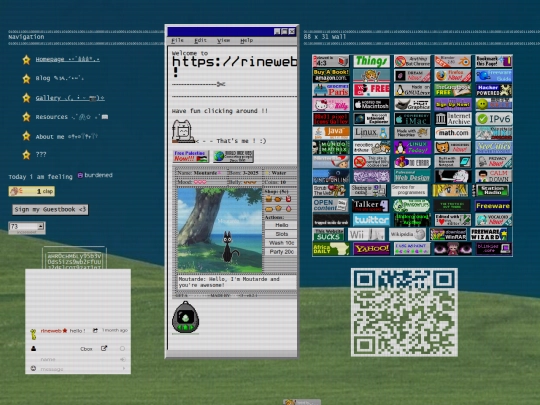Click the globe web ring badge
Viewport: 540px width, 405px height.
click(x=233, y=156)
